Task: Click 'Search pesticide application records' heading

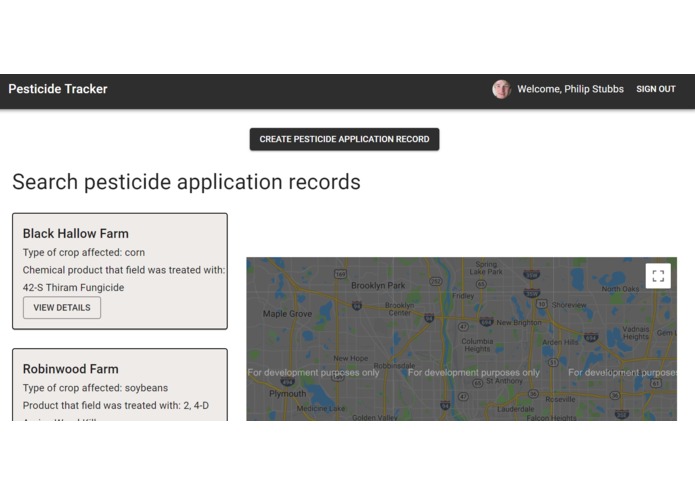Action: click(186, 182)
